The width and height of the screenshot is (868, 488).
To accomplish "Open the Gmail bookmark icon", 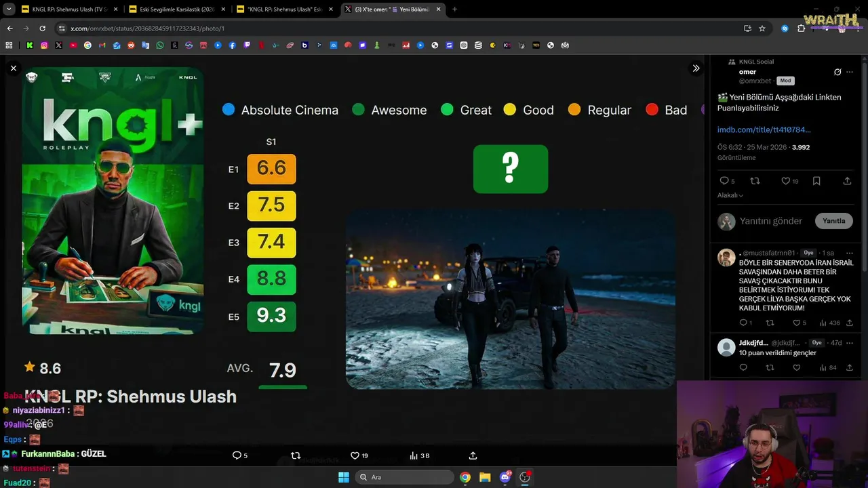I will [x=102, y=45].
